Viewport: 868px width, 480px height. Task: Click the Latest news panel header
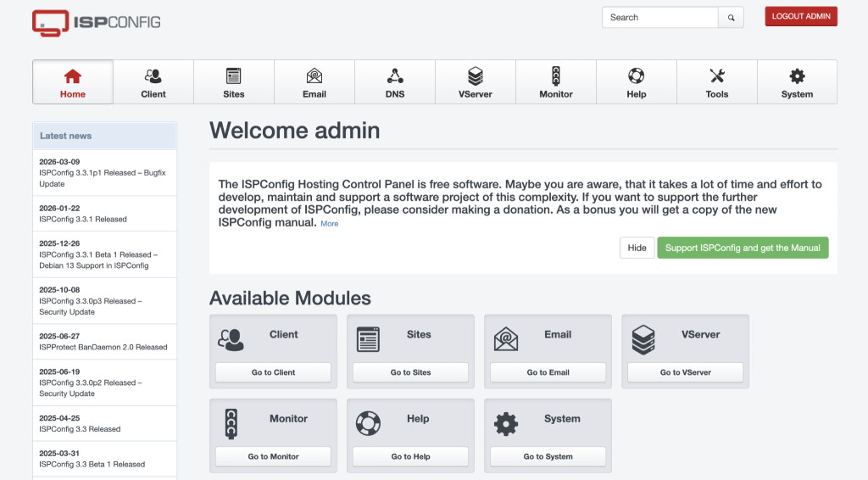click(x=104, y=136)
